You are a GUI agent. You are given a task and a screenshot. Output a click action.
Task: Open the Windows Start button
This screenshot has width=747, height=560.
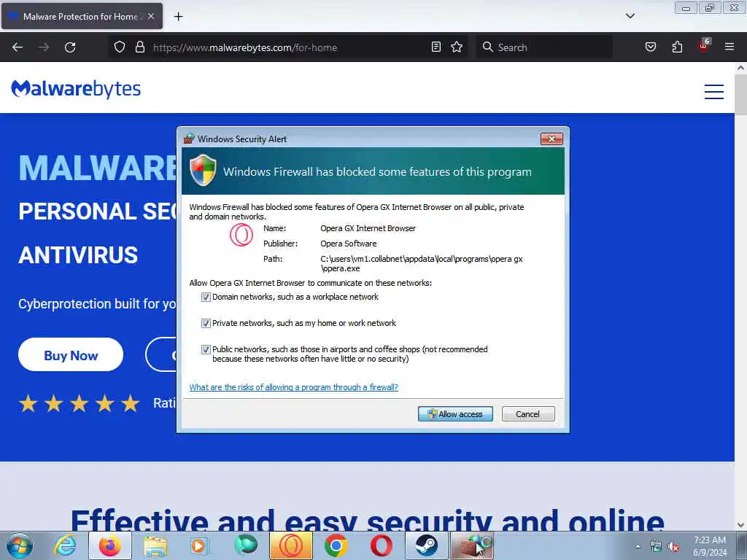coord(20,545)
